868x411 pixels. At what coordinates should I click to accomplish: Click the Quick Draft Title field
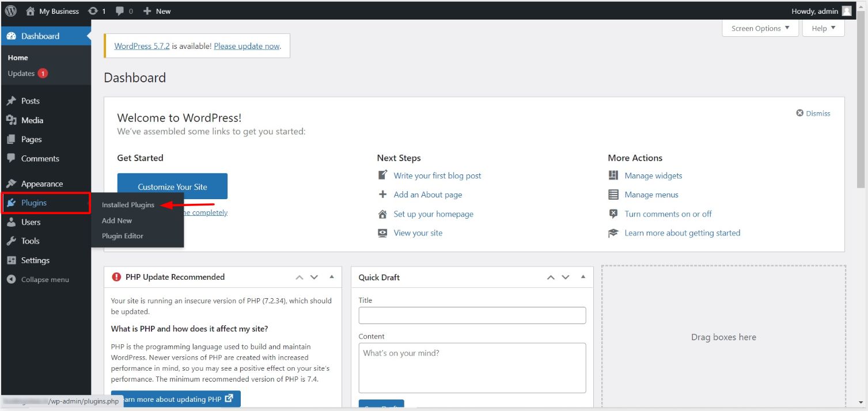(472, 315)
